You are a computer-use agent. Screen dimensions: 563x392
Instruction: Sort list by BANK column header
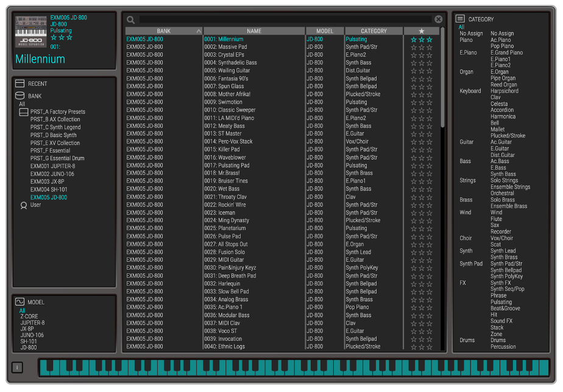(x=164, y=31)
